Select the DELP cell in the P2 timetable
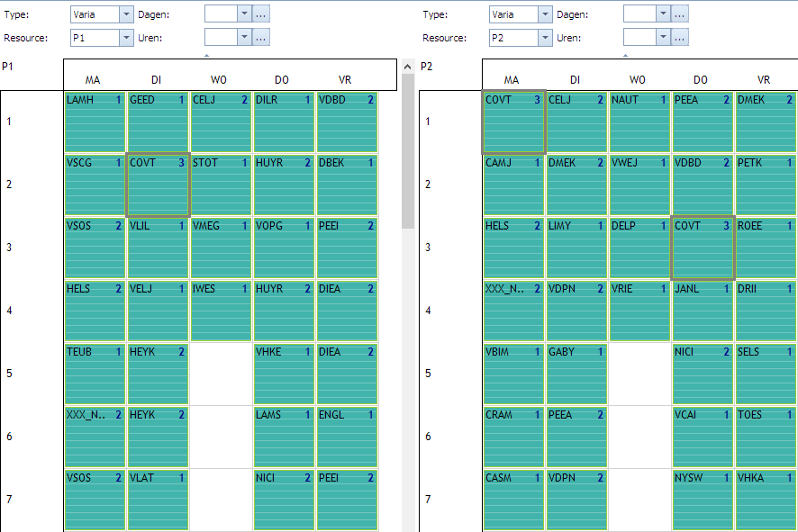Screen dimensions: 798x532 click(x=639, y=248)
